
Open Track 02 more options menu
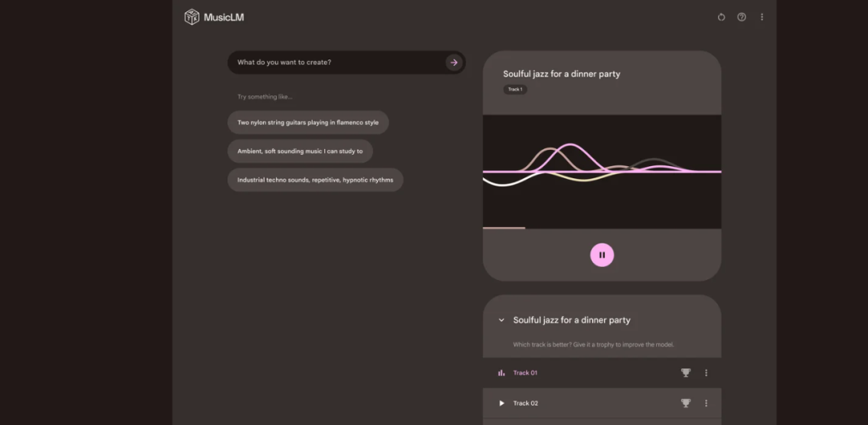[x=706, y=403]
